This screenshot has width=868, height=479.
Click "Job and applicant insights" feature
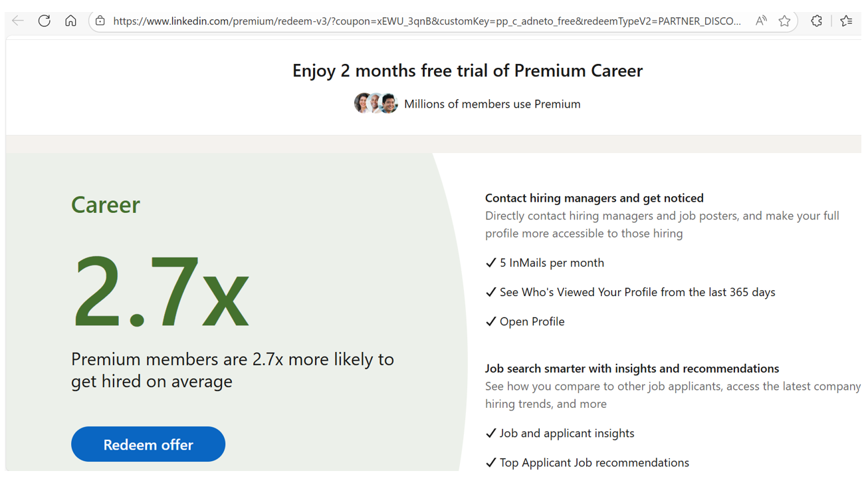(566, 433)
